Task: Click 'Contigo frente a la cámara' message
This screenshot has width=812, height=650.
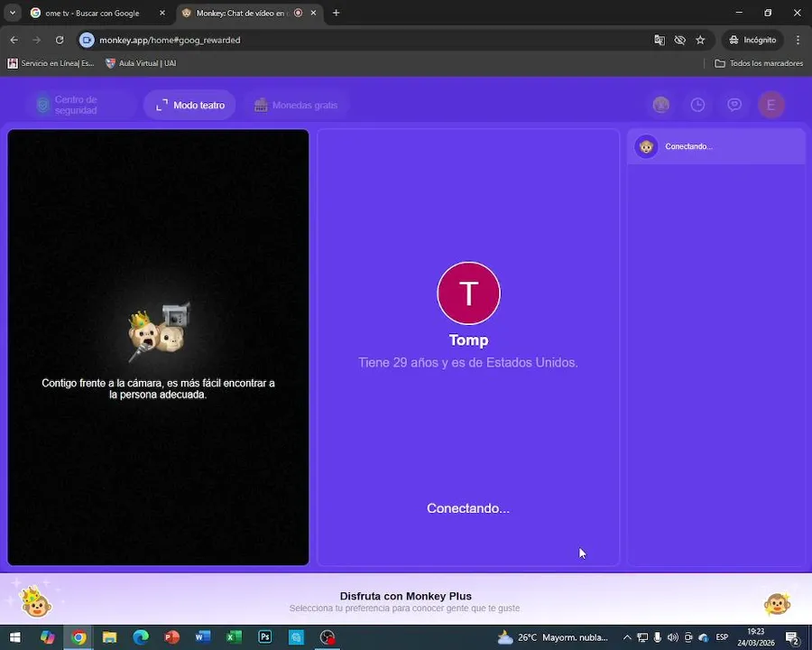Action: pos(159,389)
